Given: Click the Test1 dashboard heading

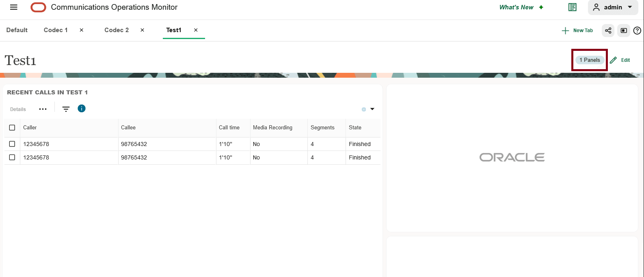Looking at the screenshot, I should tap(20, 60).
